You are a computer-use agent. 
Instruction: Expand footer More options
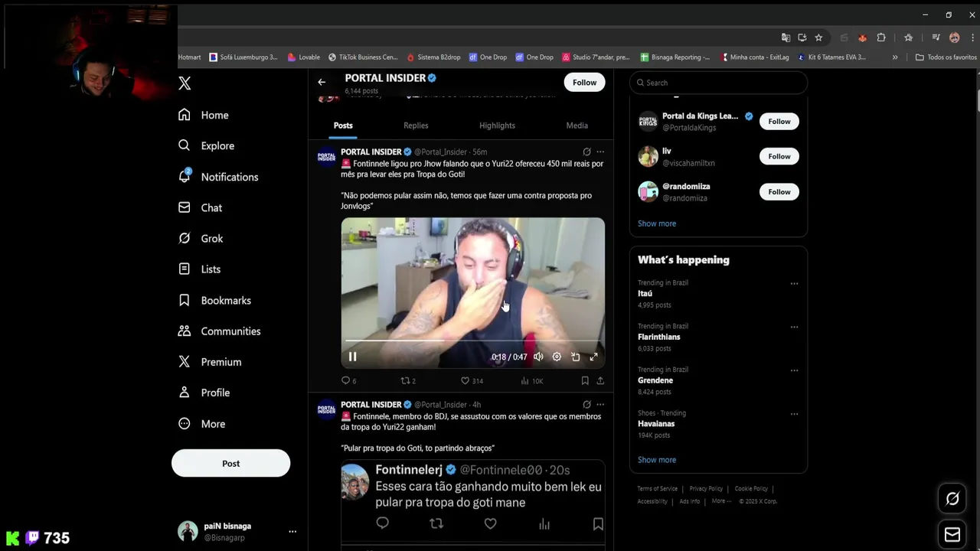pos(721,501)
